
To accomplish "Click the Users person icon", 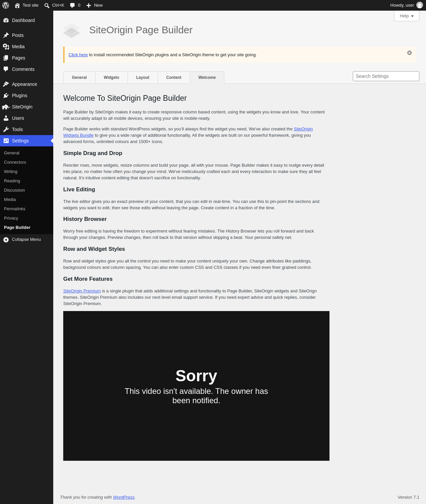I will (6, 118).
